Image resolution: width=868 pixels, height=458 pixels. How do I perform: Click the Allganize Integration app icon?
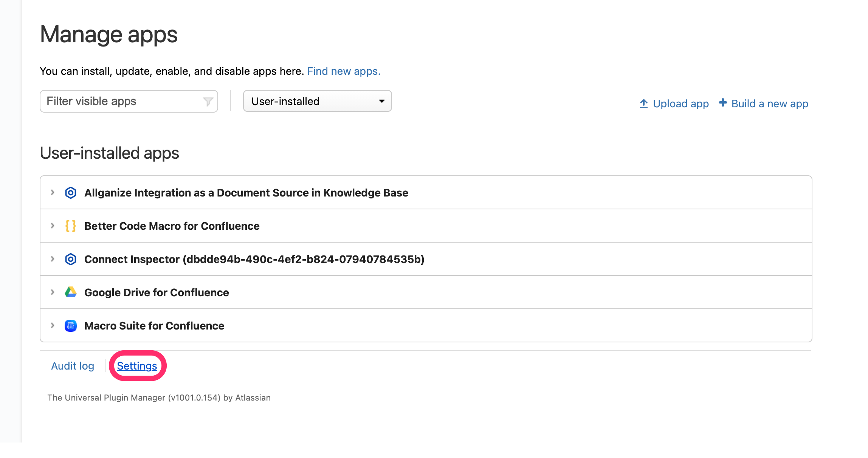(x=71, y=193)
